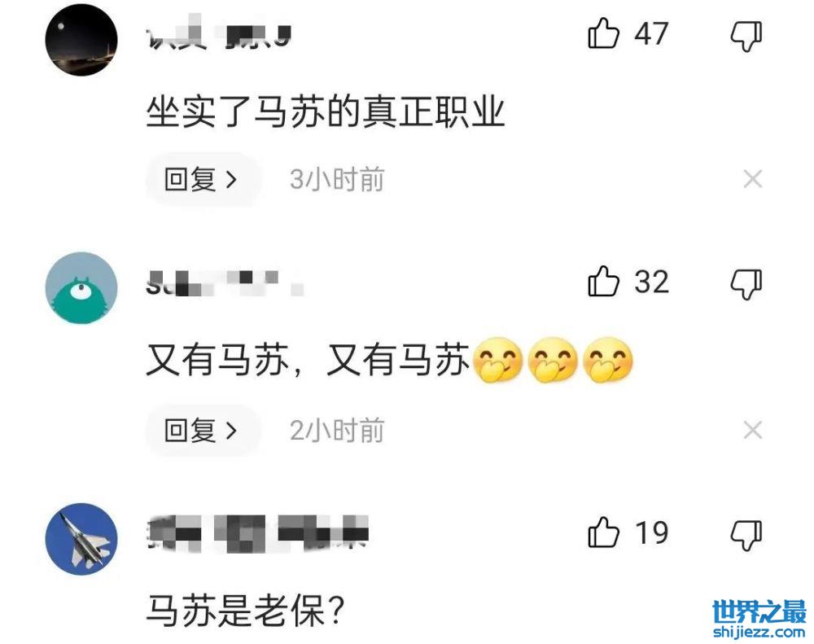Dislike the comment about 马苏的真正职业
The height and width of the screenshot is (644, 814).
746,37
